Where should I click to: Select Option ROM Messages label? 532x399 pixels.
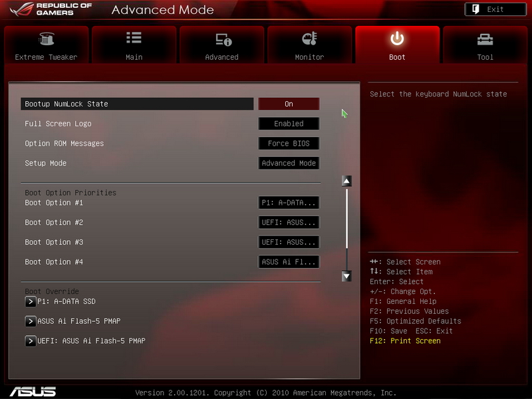[x=64, y=143]
